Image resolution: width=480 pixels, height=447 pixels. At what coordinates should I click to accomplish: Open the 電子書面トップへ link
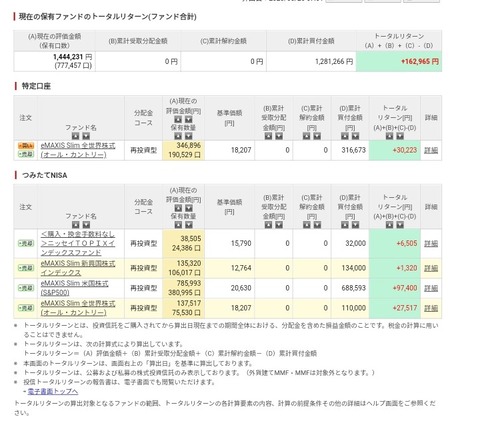point(53,391)
